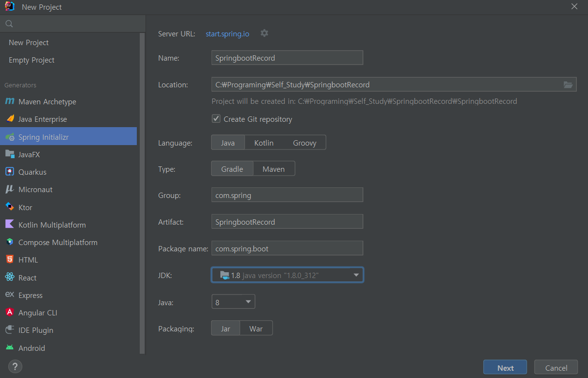Click the Artifact input field
This screenshot has height=378, width=588.
pyautogui.click(x=287, y=222)
